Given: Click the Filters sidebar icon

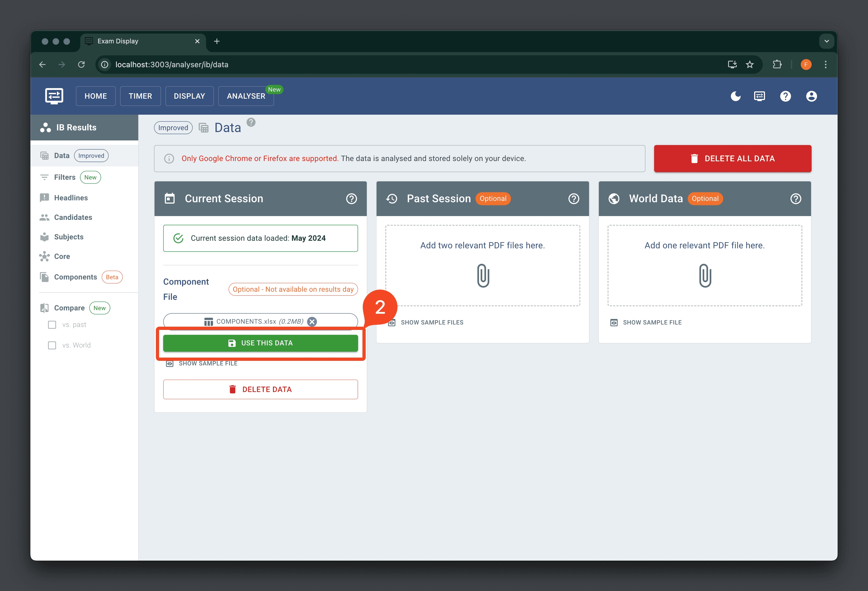Looking at the screenshot, I should point(46,176).
